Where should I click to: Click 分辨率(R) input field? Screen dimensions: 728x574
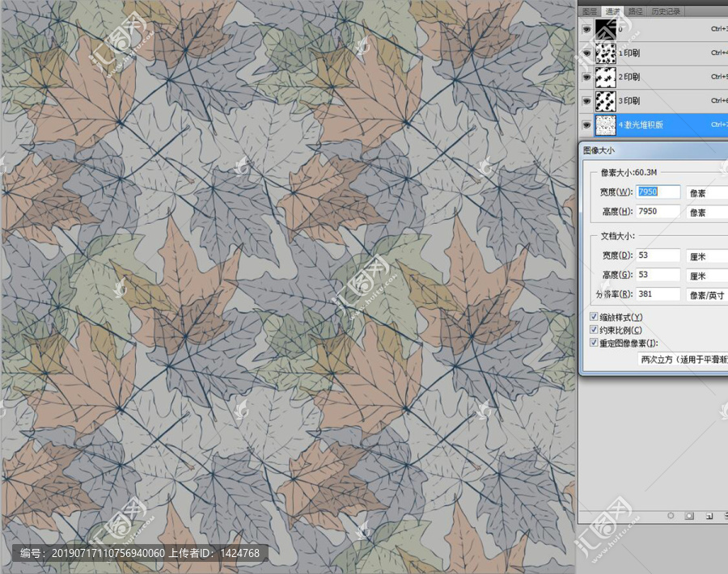[x=658, y=294]
